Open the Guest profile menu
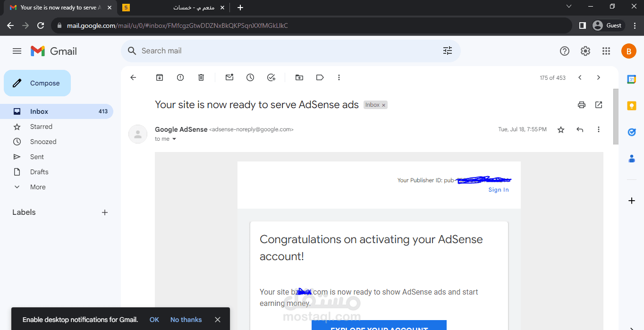Viewport: 644px width, 330px height. pyautogui.click(x=609, y=25)
